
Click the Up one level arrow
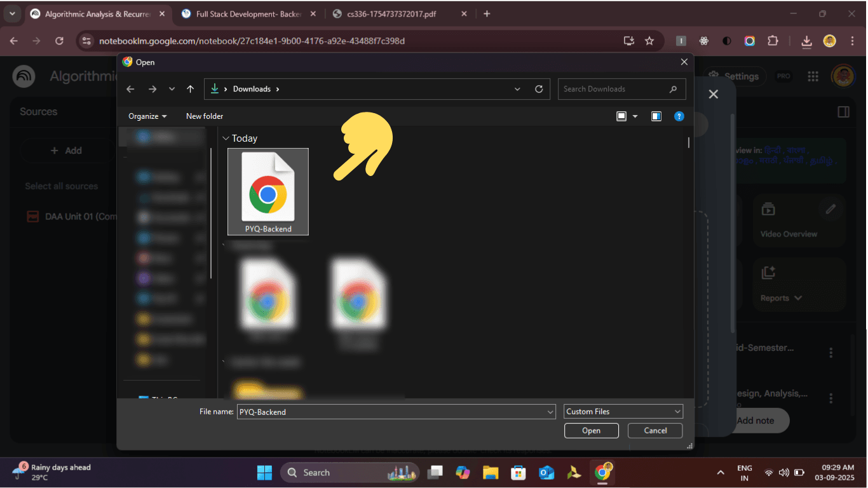click(x=190, y=89)
